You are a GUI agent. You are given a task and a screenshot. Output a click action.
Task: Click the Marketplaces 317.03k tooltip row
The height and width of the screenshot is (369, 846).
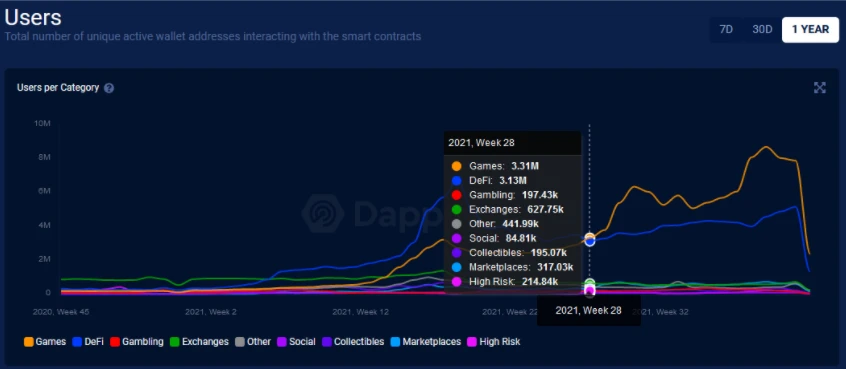click(x=512, y=267)
